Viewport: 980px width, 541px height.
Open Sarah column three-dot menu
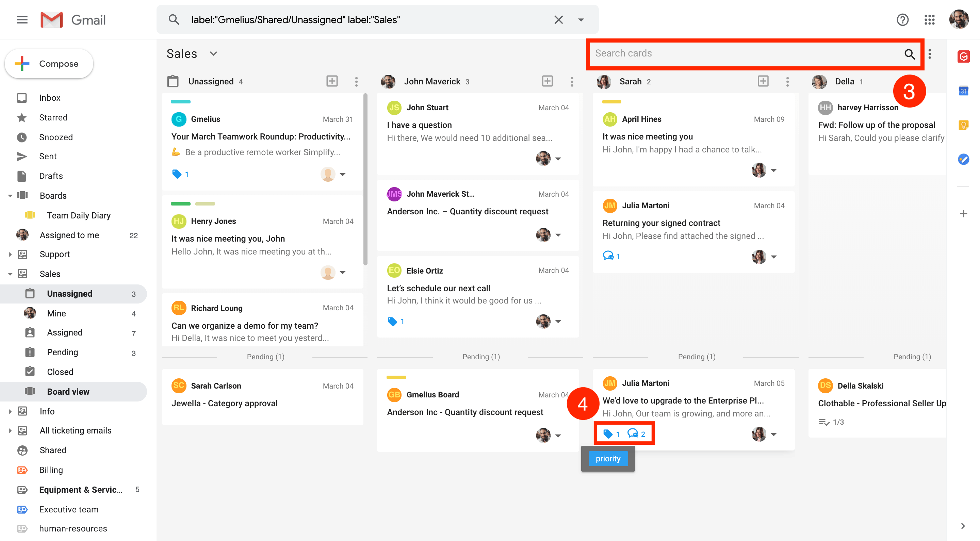(x=787, y=81)
